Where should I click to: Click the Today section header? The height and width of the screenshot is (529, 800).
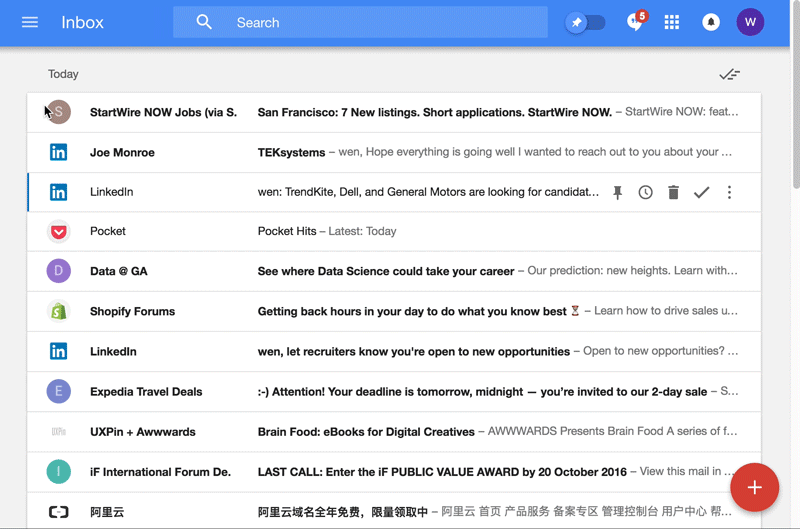coord(63,74)
